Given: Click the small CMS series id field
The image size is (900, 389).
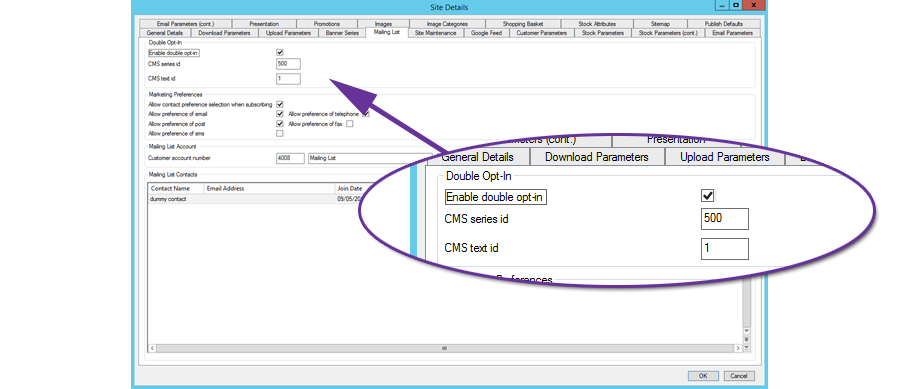Looking at the screenshot, I should pos(288,64).
